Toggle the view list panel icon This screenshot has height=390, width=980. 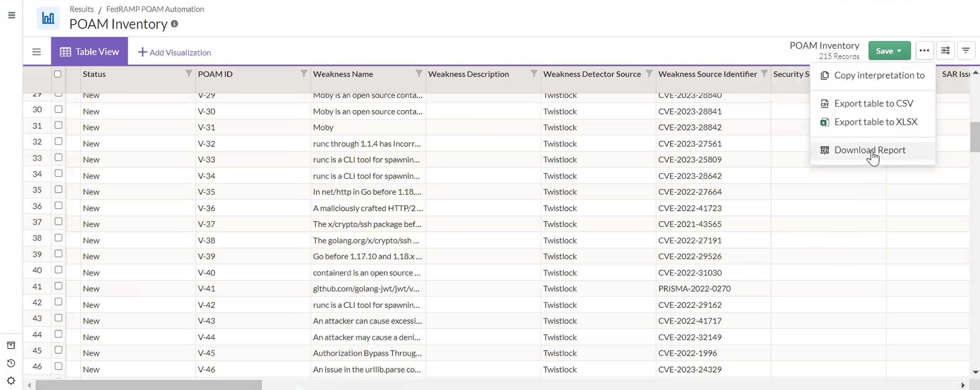coord(37,52)
